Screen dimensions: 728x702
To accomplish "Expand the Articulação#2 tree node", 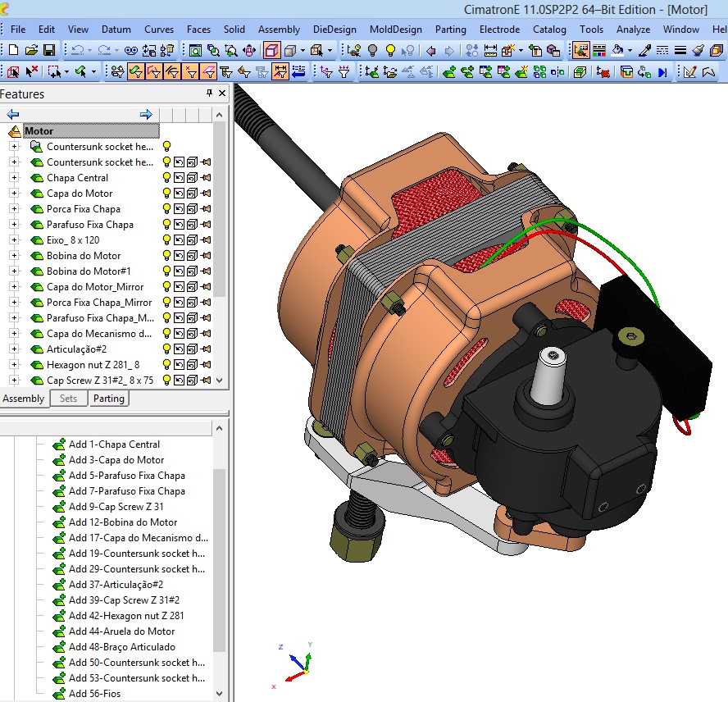I will point(15,349).
